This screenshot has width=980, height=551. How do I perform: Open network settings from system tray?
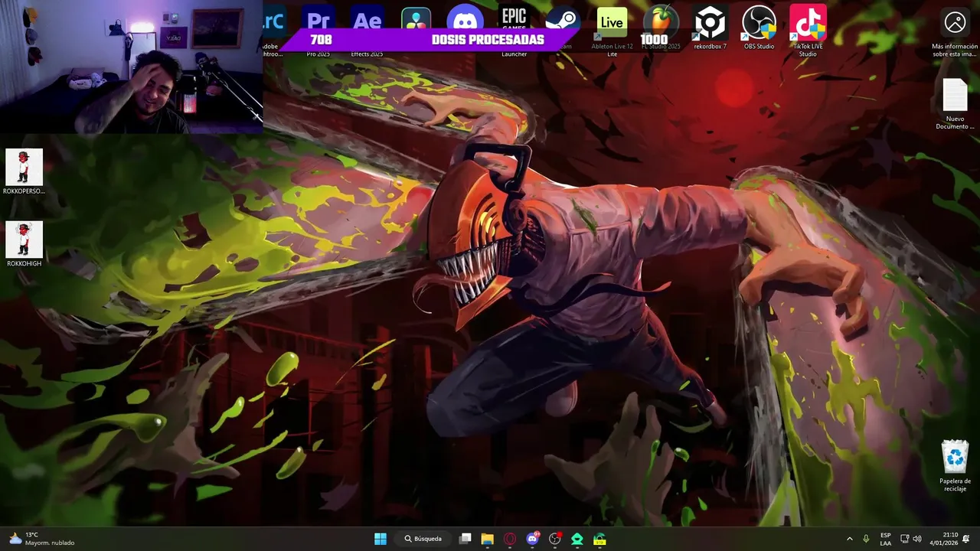(904, 539)
